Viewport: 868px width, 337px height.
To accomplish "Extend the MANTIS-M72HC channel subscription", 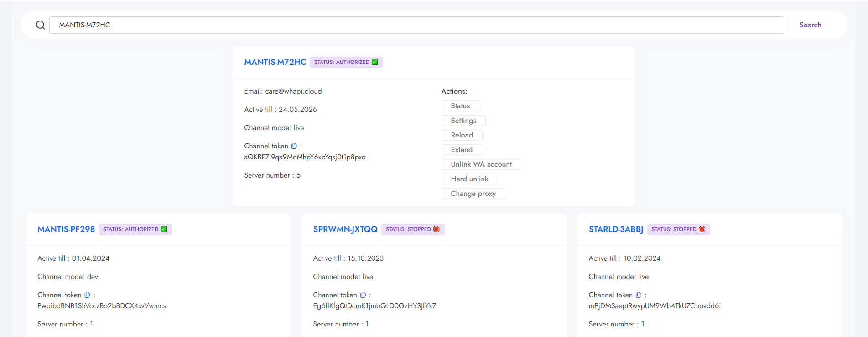I will point(462,150).
